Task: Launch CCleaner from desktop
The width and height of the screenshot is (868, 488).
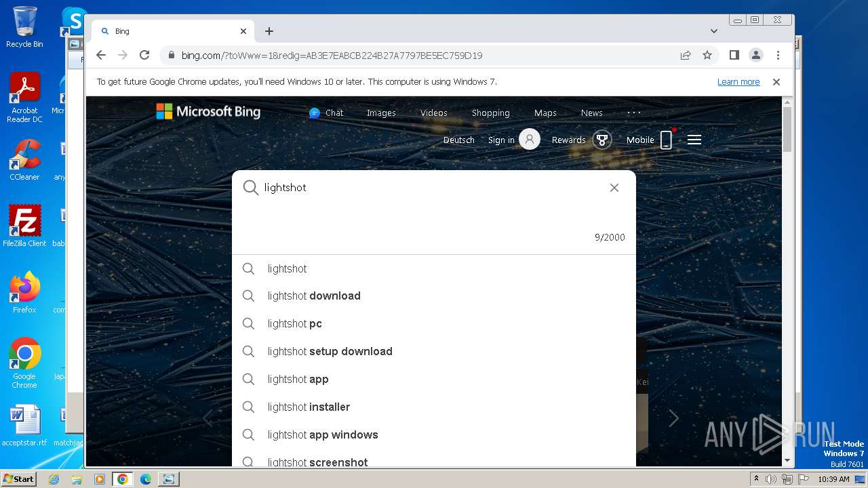Action: 24,161
